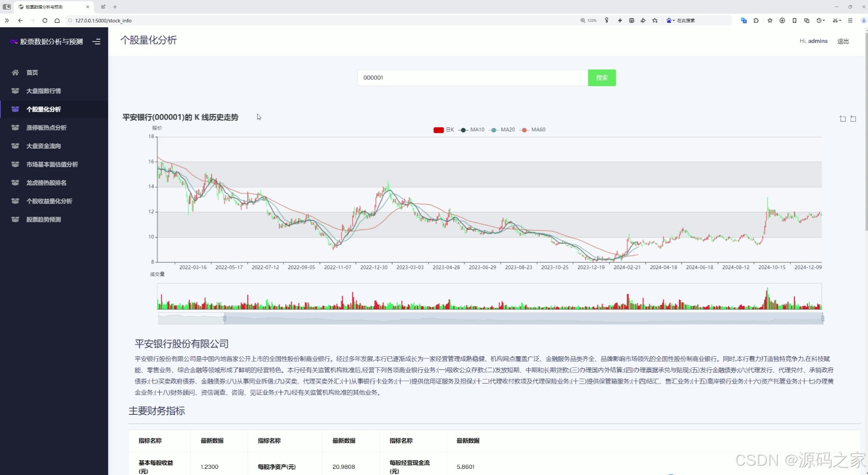868x475 pixels.
Task: Click the chart zoom-select toolbox icon
Action: coord(842,119)
